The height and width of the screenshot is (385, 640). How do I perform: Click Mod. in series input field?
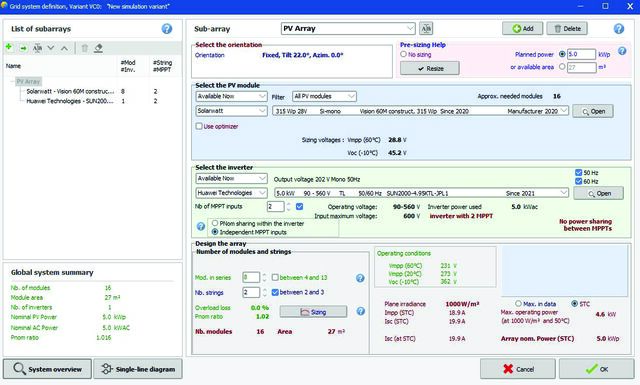pyautogui.click(x=251, y=278)
